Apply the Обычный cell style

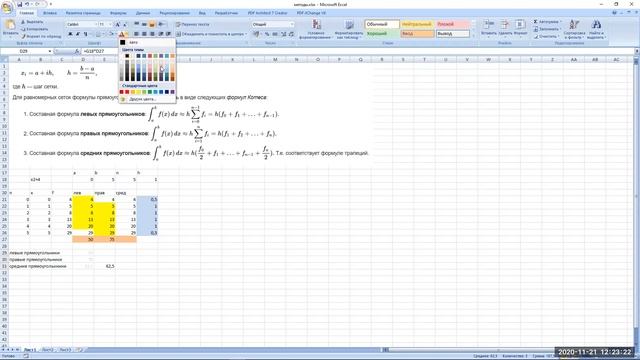[x=382, y=24]
